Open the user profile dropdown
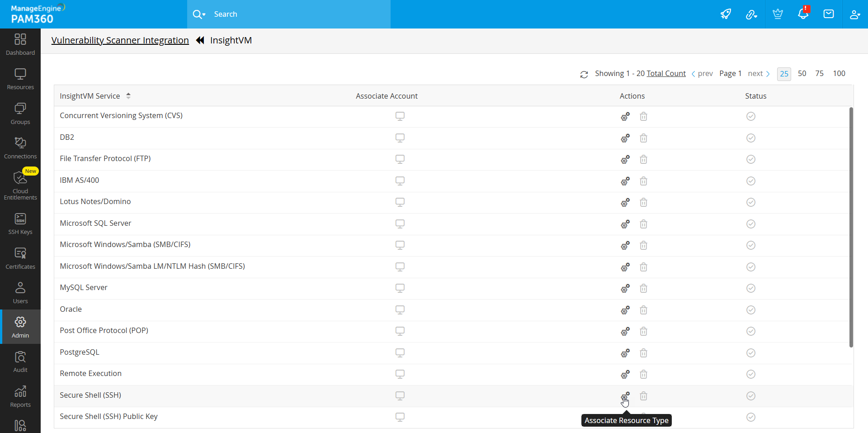The image size is (868, 433). 855,14
